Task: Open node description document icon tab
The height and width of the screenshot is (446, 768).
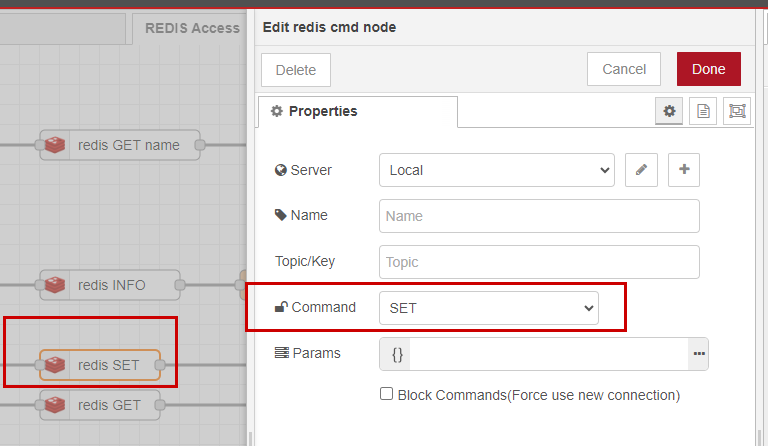Action: pos(703,111)
